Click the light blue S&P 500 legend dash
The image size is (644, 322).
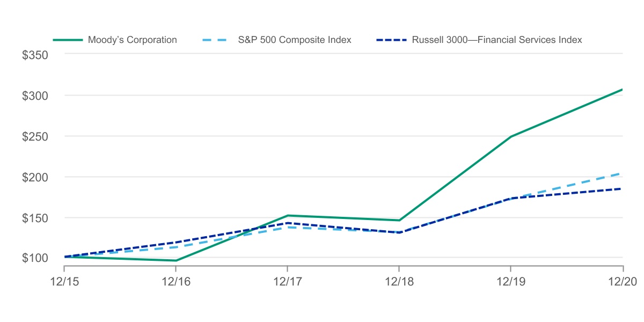point(217,40)
